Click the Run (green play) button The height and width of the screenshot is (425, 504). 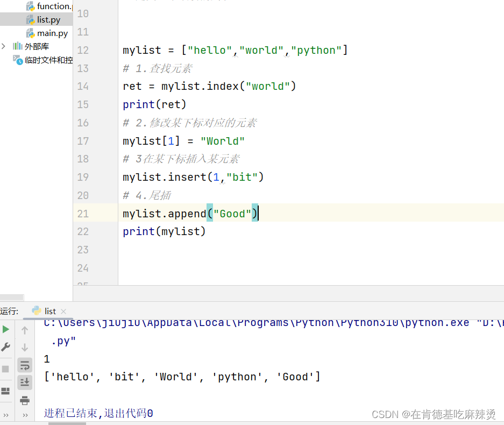pos(6,329)
